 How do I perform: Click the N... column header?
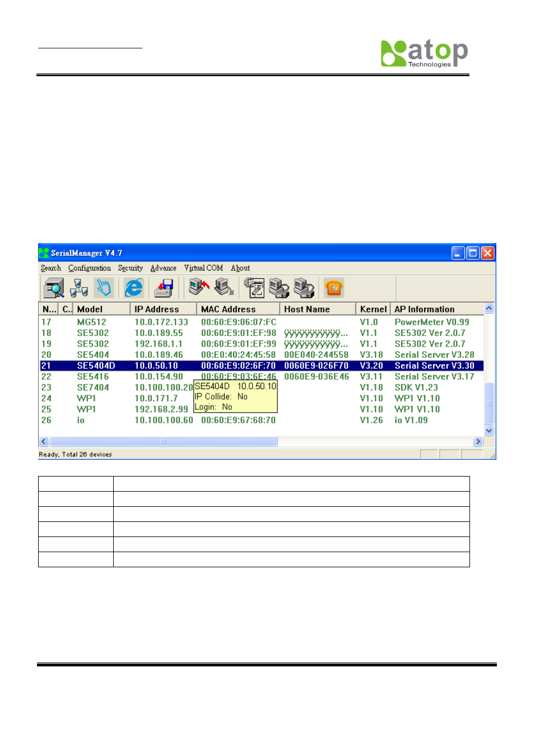click(49, 309)
